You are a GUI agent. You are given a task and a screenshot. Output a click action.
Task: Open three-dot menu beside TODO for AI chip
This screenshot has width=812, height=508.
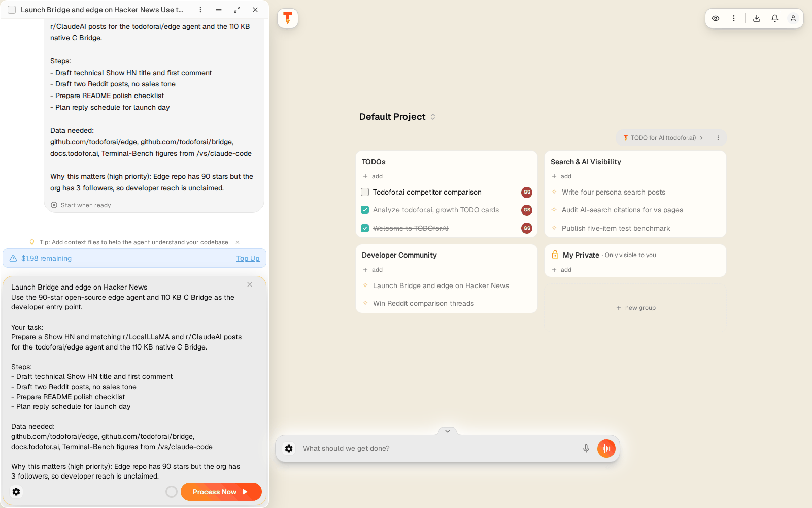tap(718, 138)
